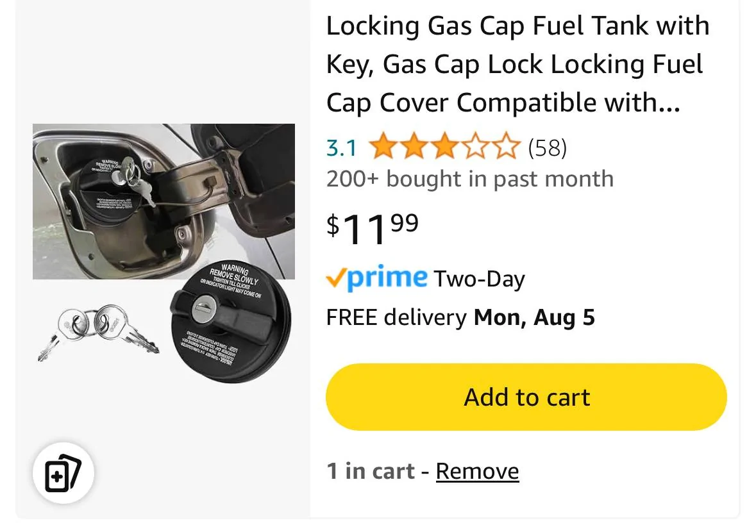756x532 pixels.
Task: Remove the item from cart
Action: [x=477, y=472]
